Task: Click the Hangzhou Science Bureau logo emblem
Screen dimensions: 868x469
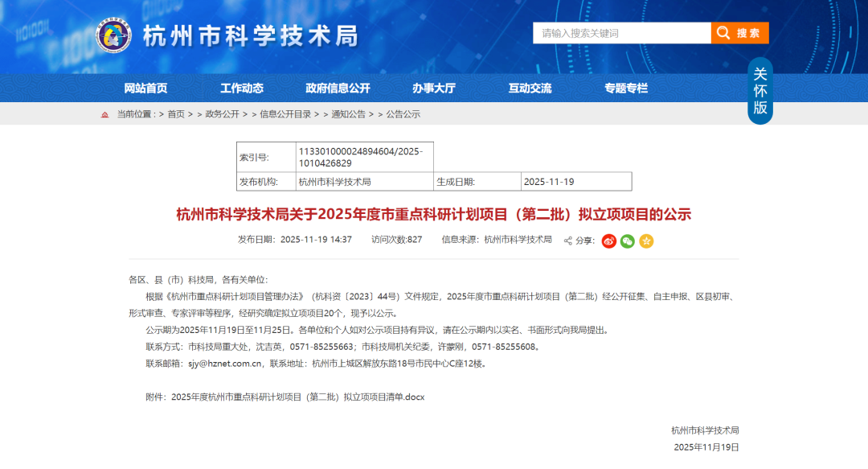Action: [114, 34]
